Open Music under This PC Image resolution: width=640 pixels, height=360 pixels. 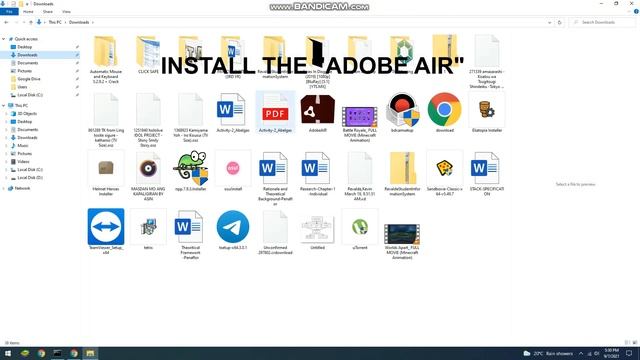pos(22,146)
